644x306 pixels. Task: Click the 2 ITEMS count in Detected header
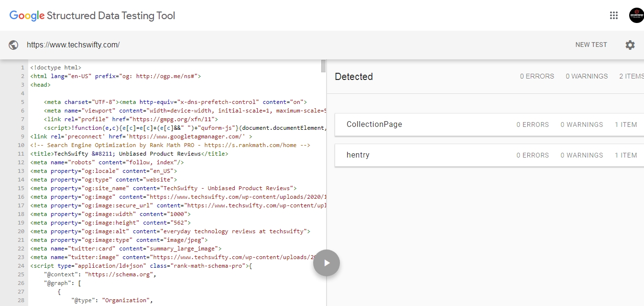tap(632, 76)
